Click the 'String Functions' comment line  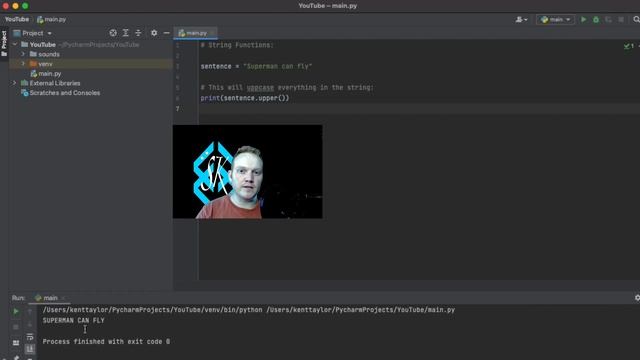pyautogui.click(x=237, y=45)
